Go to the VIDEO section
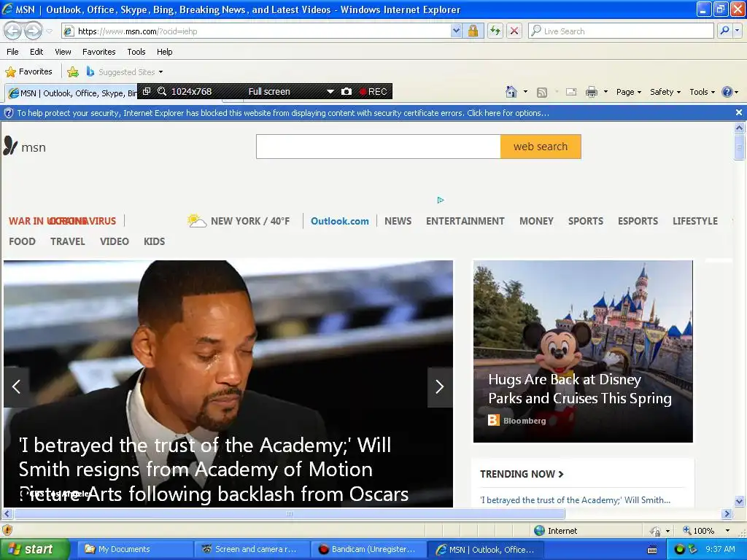Screen dimensions: 747x560 coord(115,241)
